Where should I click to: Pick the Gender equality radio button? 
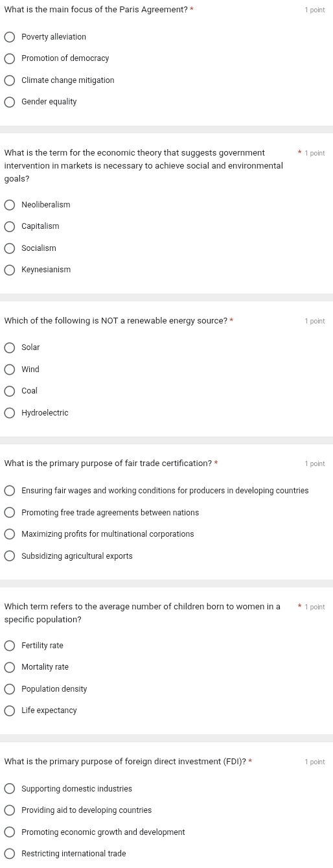(x=10, y=102)
